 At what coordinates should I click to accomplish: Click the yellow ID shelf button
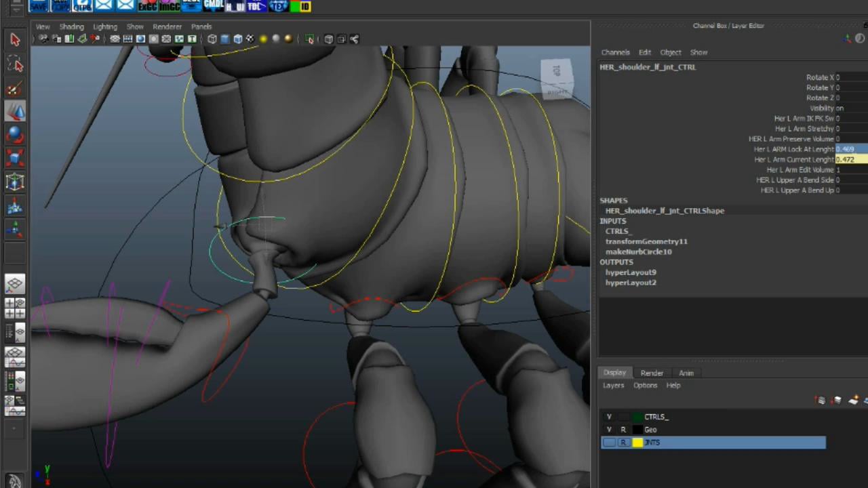[x=304, y=6]
